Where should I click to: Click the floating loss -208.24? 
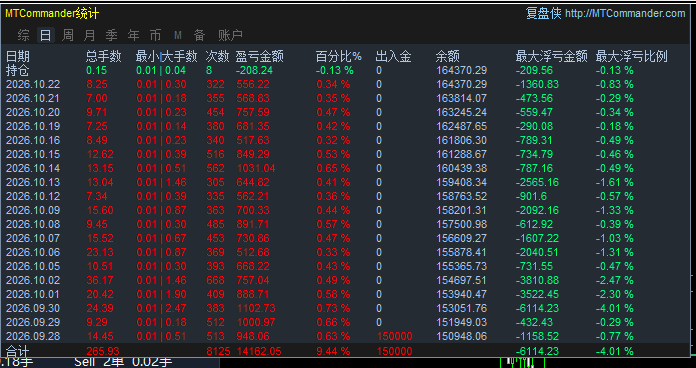[254, 70]
